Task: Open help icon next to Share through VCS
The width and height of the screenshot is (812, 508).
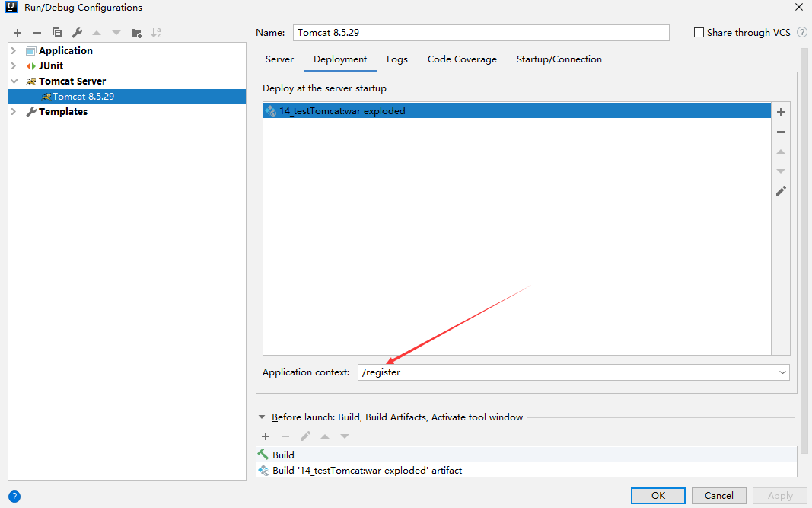Action: pos(801,32)
